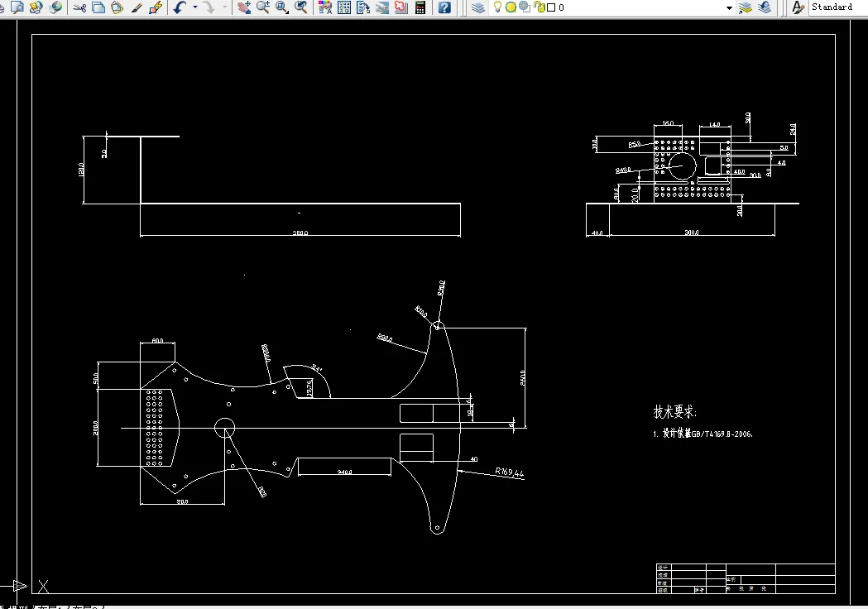Toggle layer 0 freeze/thaw sun icon
Image resolution: width=868 pixels, height=609 pixels.
click(x=511, y=7)
